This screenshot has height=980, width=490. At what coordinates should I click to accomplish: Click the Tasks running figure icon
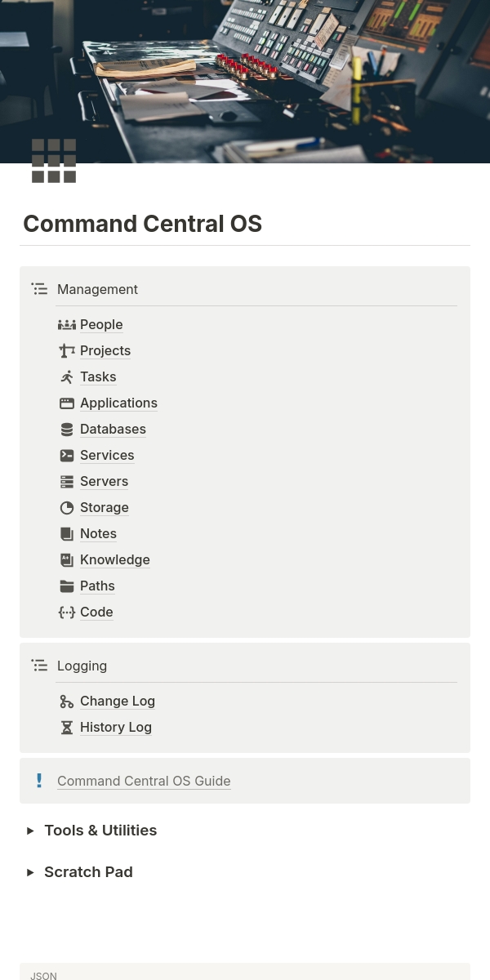click(x=67, y=377)
